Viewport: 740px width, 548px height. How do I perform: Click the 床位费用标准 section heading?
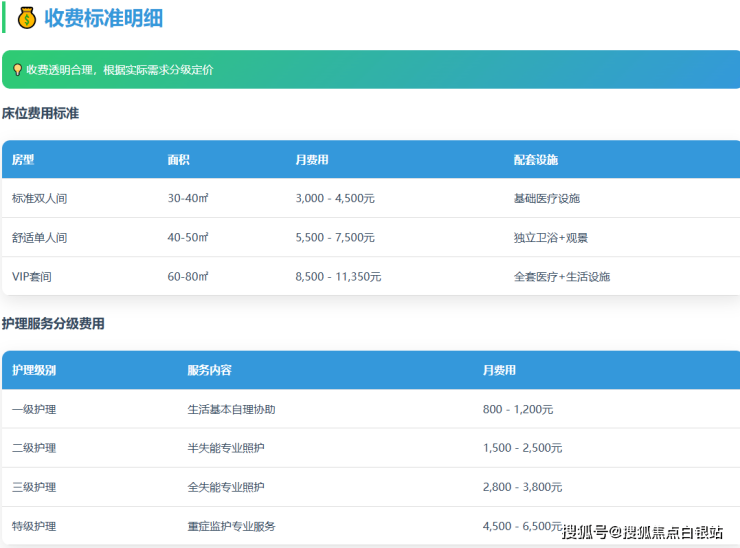pyautogui.click(x=40, y=114)
